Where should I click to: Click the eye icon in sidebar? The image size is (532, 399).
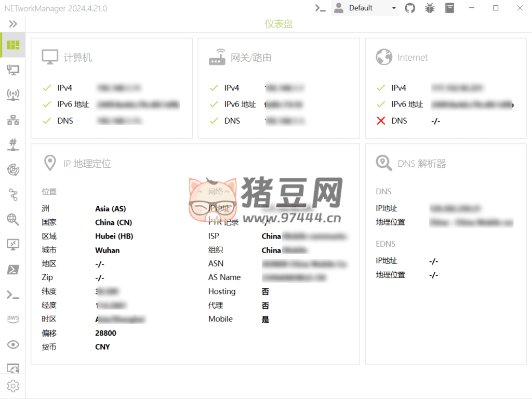pos(13,344)
